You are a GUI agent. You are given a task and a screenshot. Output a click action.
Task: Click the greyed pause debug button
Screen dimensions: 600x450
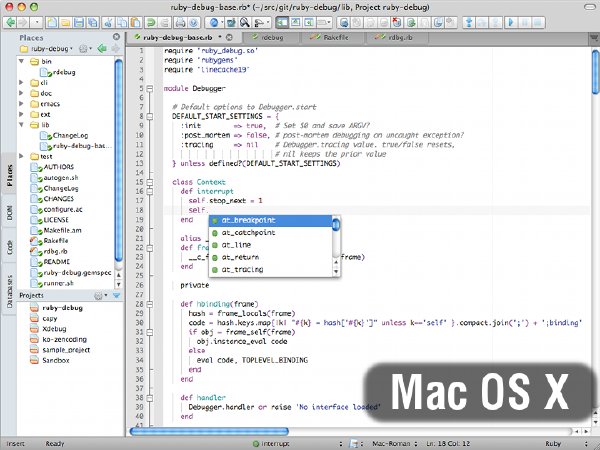pos(525,22)
